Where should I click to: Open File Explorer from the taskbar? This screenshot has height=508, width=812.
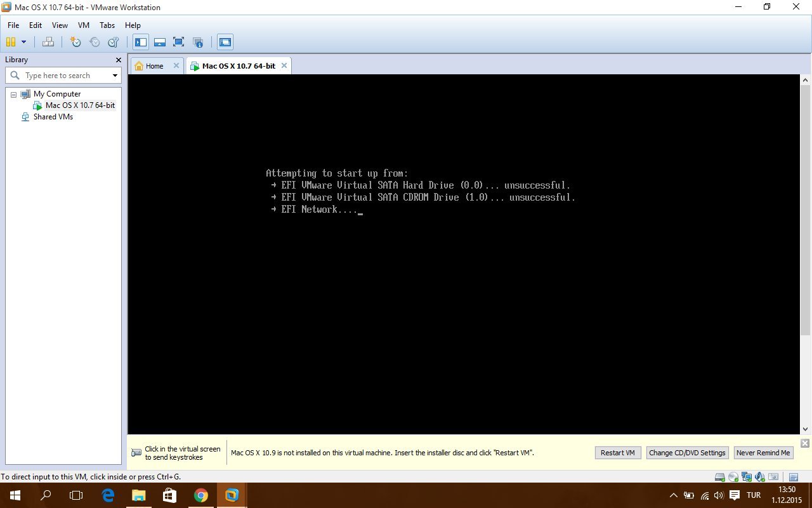click(138, 495)
